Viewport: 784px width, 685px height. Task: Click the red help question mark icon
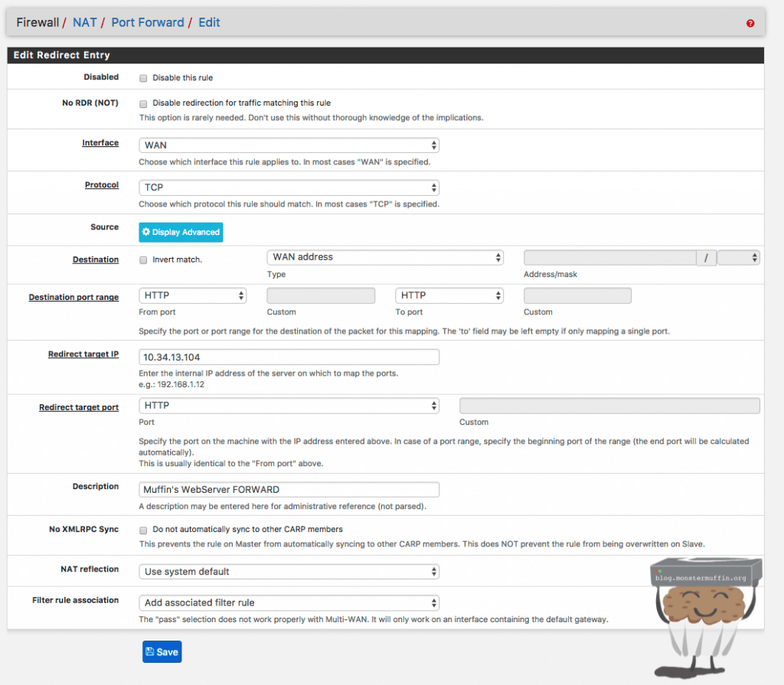click(x=750, y=24)
